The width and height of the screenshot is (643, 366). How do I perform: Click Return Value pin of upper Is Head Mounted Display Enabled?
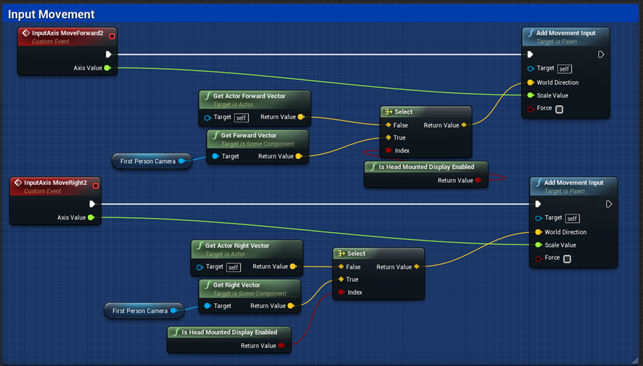(478, 180)
